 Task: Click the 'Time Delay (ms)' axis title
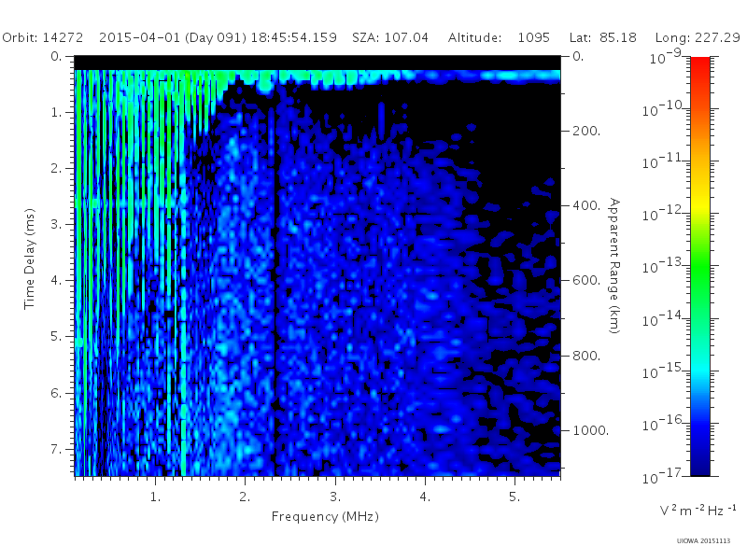click(30, 259)
